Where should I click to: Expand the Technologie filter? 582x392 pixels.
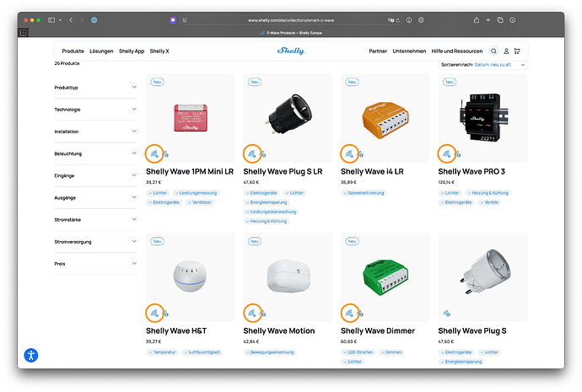click(94, 109)
